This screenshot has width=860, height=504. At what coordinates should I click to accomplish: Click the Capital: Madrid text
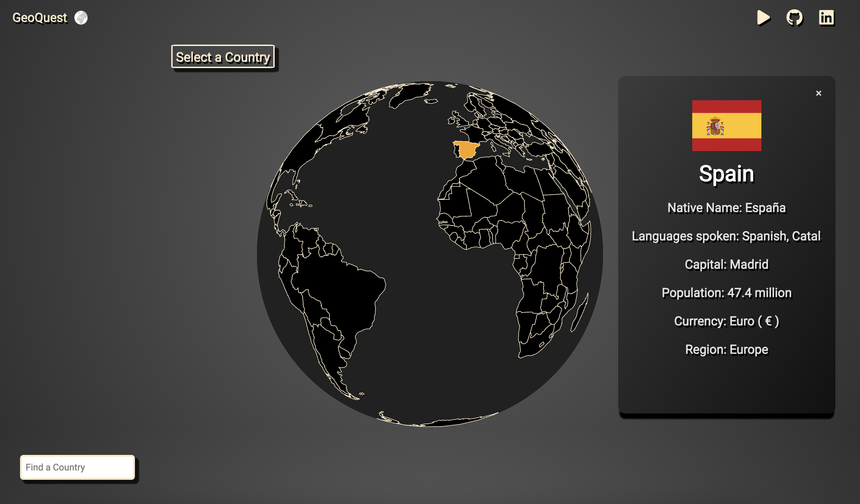pos(726,264)
